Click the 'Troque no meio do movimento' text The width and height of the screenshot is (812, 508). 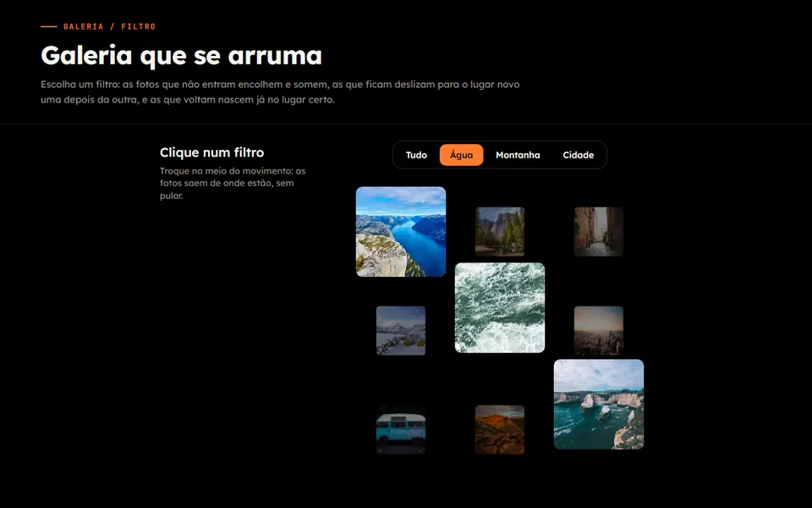(x=233, y=183)
